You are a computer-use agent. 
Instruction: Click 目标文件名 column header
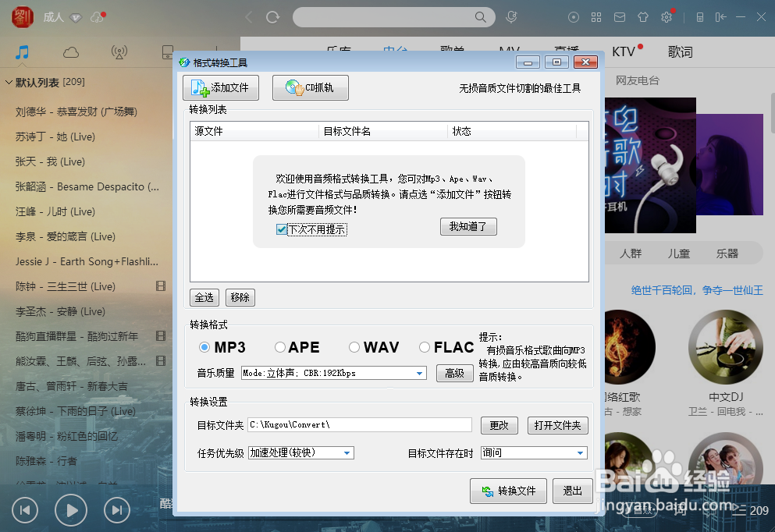pyautogui.click(x=383, y=131)
